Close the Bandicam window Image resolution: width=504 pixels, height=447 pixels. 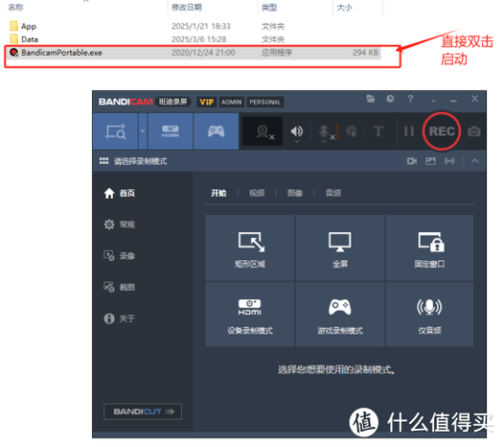coord(474,99)
